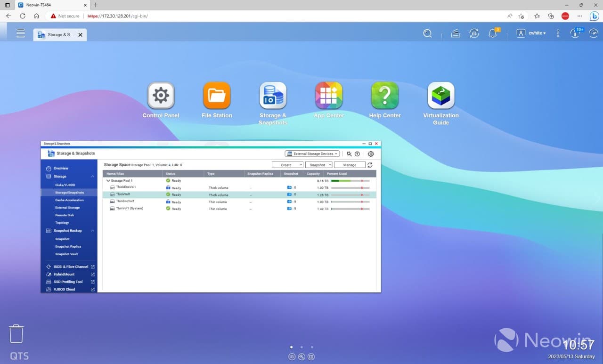Refresh the Storage Space list
The width and height of the screenshot is (603, 364).
click(371, 165)
